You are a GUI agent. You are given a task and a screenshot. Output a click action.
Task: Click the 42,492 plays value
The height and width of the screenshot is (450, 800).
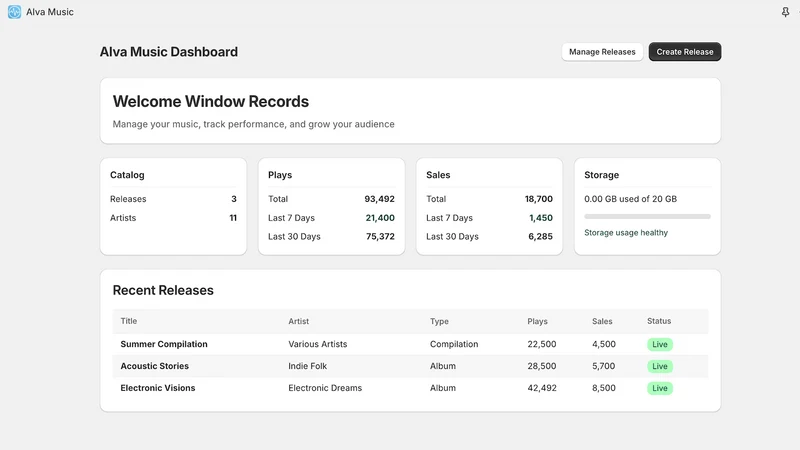pos(542,388)
